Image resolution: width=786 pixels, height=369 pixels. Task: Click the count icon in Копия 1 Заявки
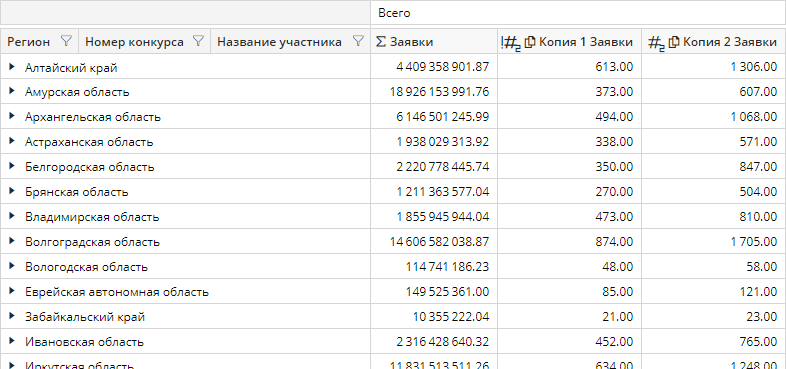point(511,43)
